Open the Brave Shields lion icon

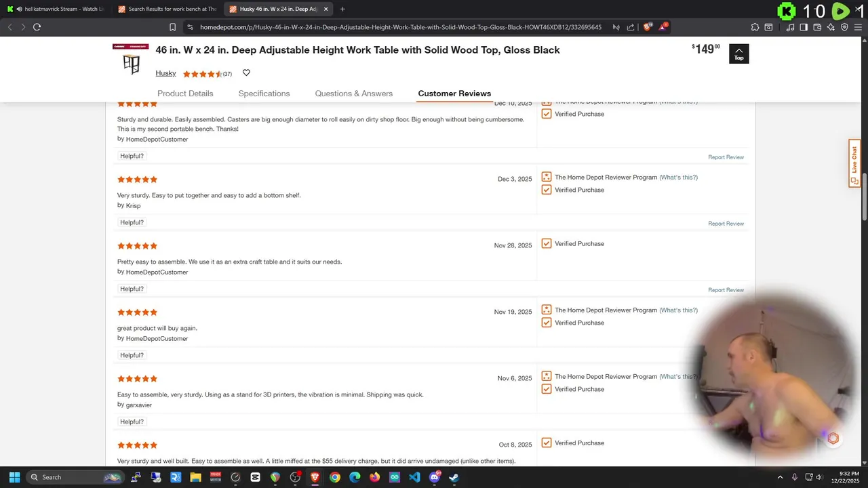(x=647, y=27)
